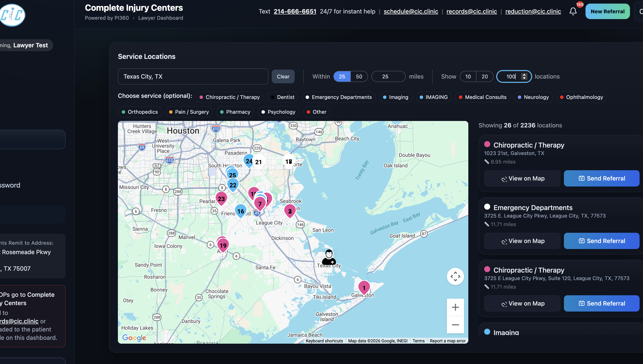This screenshot has height=364, width=643.
Task: Select the 25 miles preset
Action: pyautogui.click(x=342, y=76)
